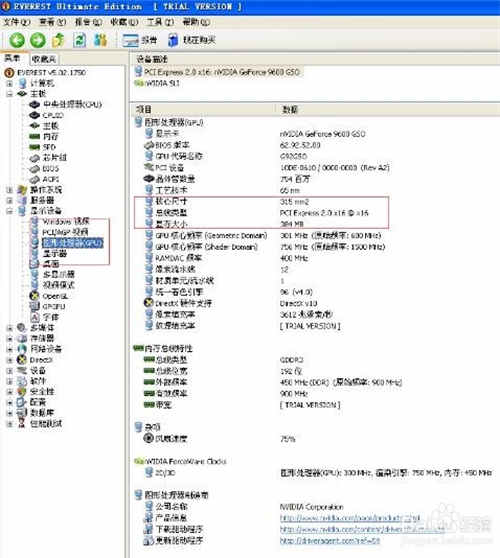The width and height of the screenshot is (500, 558).
Task: Expand the 存储器 tree node
Action: click(10, 338)
